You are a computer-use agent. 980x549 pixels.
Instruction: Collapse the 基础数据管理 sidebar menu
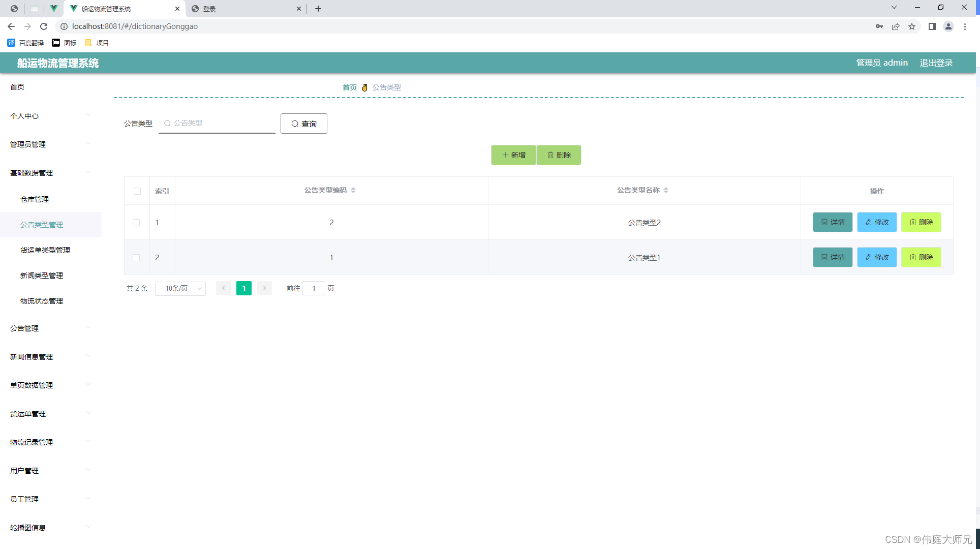(51, 173)
